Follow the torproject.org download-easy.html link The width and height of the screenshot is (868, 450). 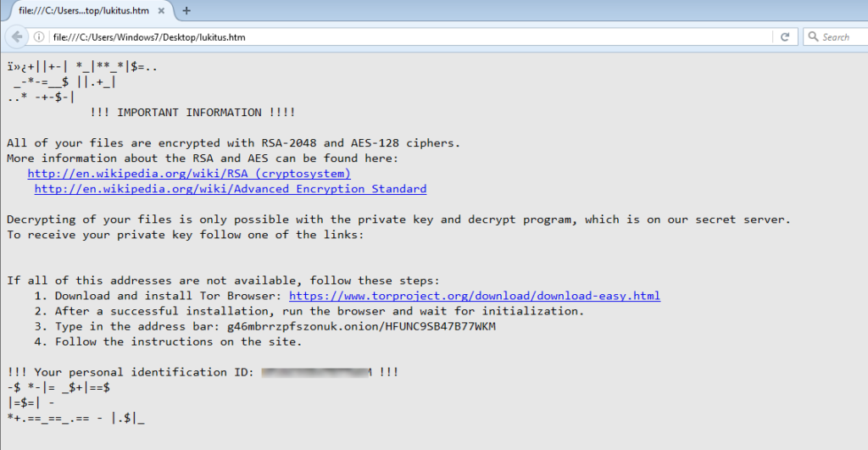coord(475,296)
